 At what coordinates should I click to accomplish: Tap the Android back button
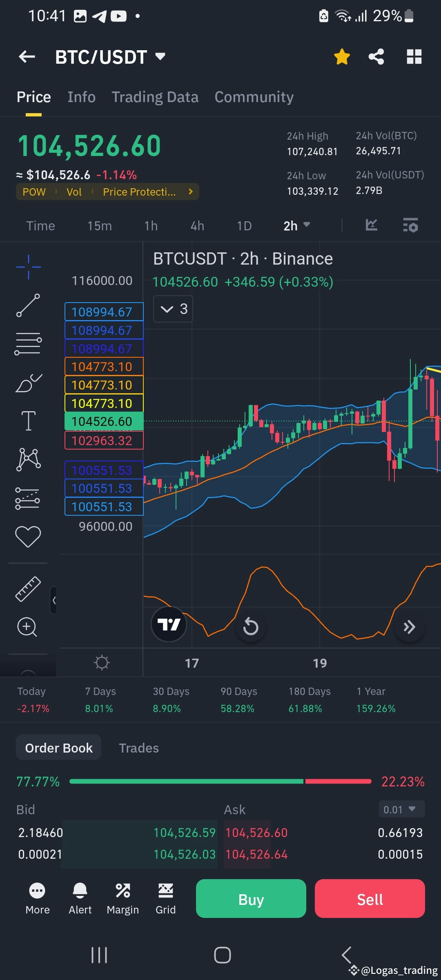tap(346, 955)
